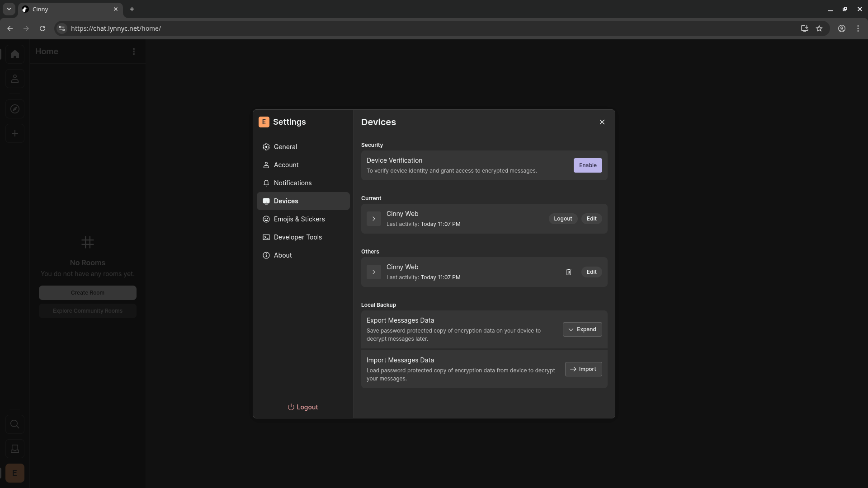The image size is (868, 488).
Task: Expand Export Messages Data options
Action: coord(582,329)
